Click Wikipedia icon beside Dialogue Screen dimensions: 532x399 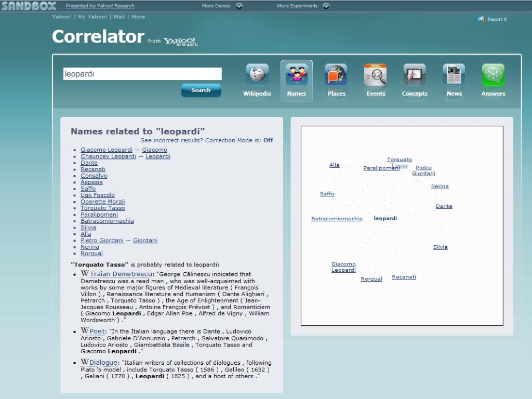click(x=85, y=362)
